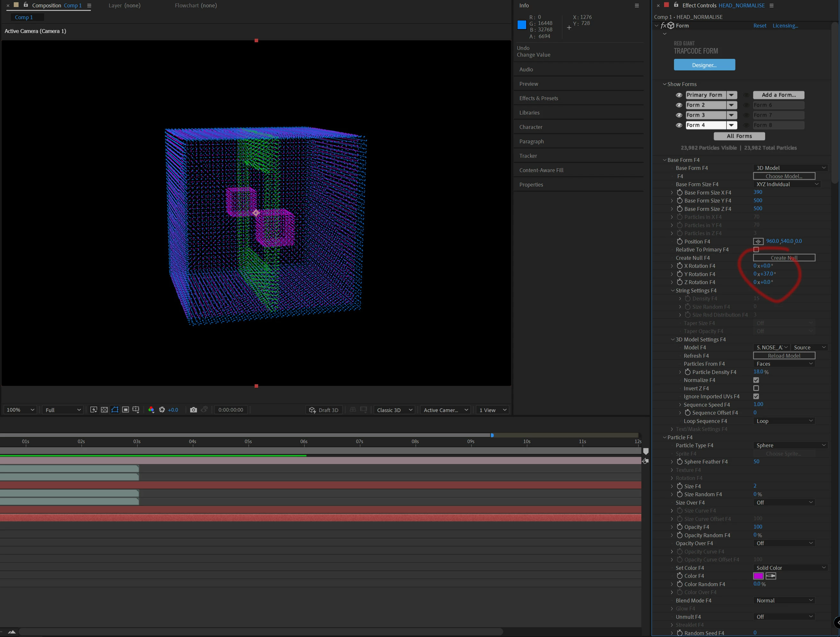Take snapshot with the camera icon
840x637 pixels.
(193, 410)
